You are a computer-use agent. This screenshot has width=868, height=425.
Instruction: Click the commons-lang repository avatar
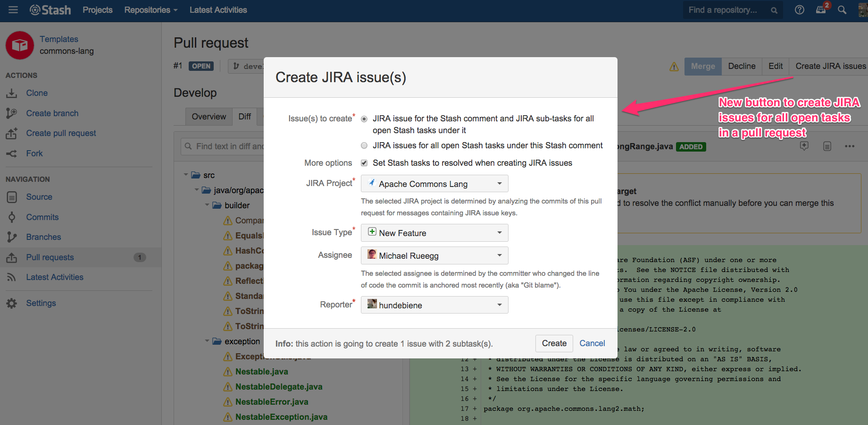point(19,45)
